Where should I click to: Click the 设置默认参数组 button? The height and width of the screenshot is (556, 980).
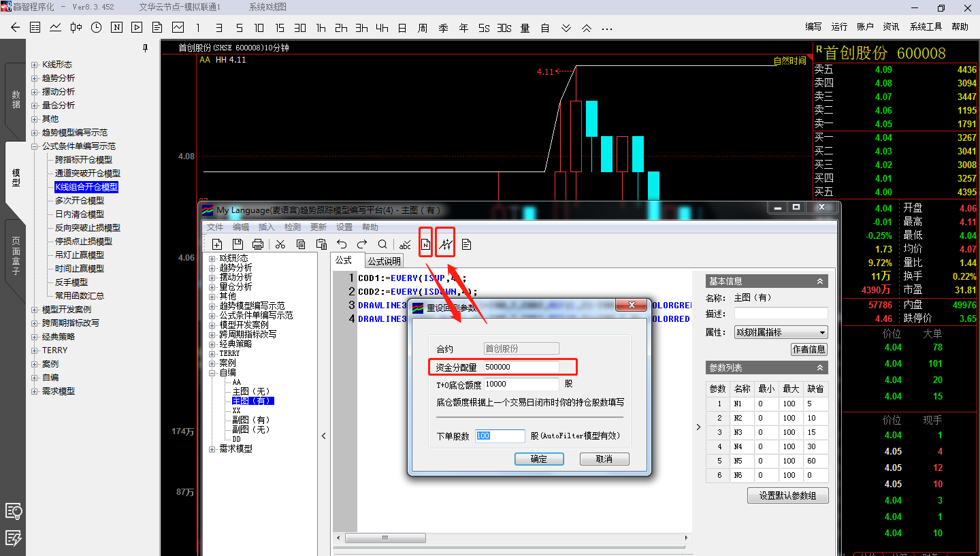point(787,496)
